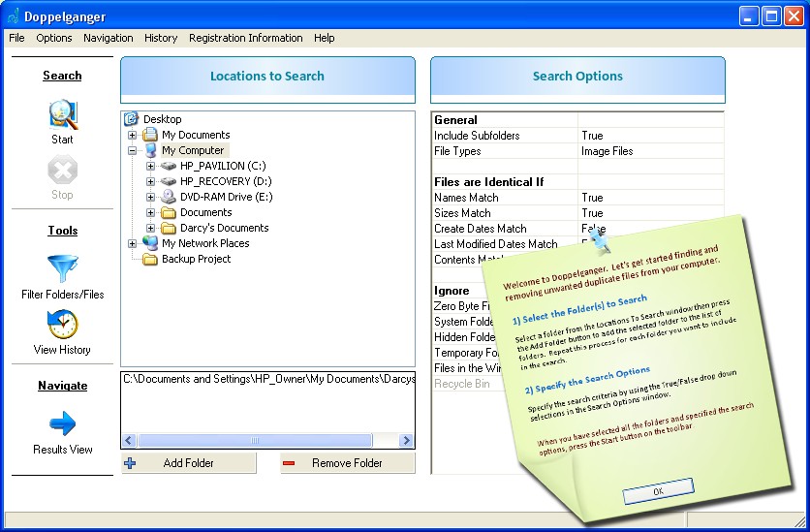Expand the Darcy's Documents folder node
This screenshot has height=532, width=810.
tap(150, 228)
